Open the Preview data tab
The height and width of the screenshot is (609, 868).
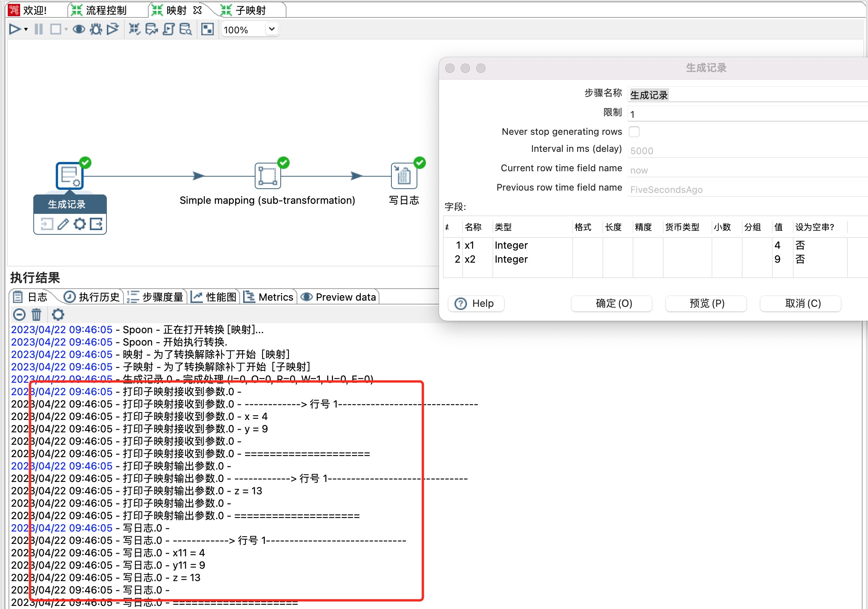(339, 297)
